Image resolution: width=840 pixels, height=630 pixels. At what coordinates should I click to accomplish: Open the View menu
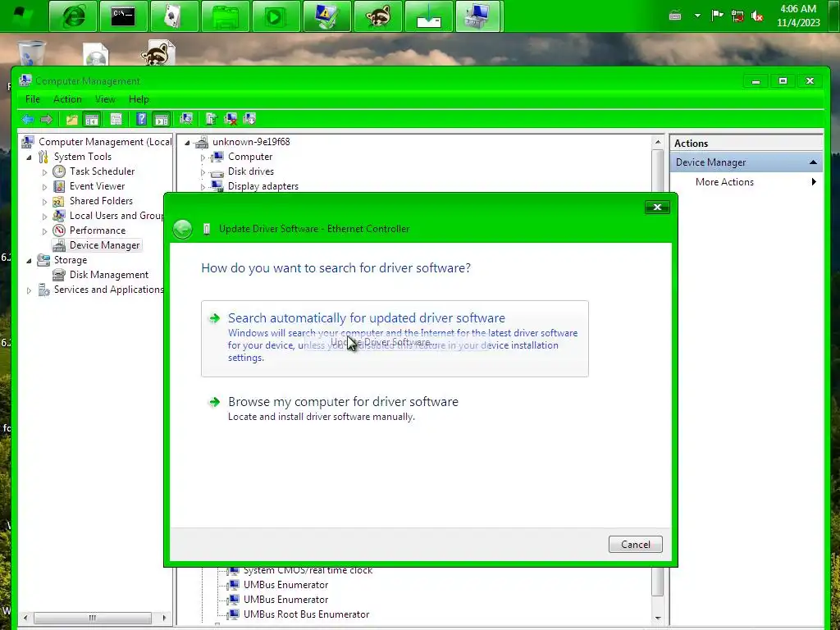click(105, 99)
